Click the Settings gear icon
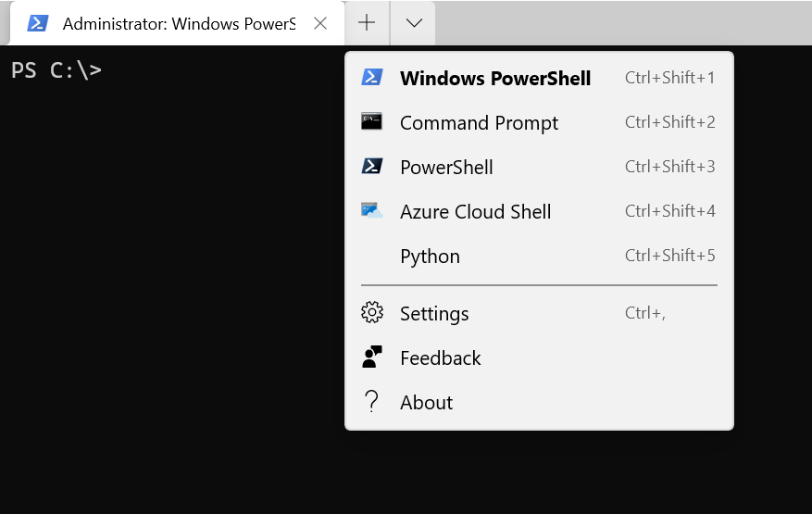 pos(372,313)
